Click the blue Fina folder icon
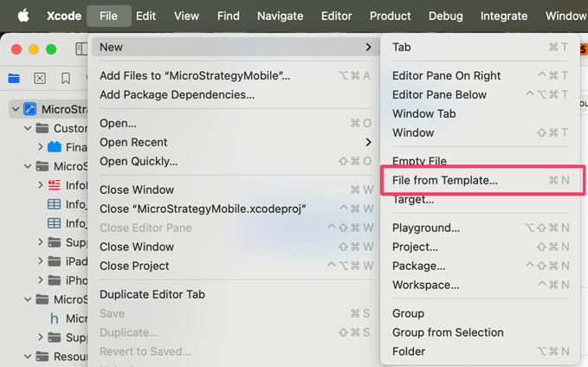Viewport: 588px width, 367px height. click(55, 147)
